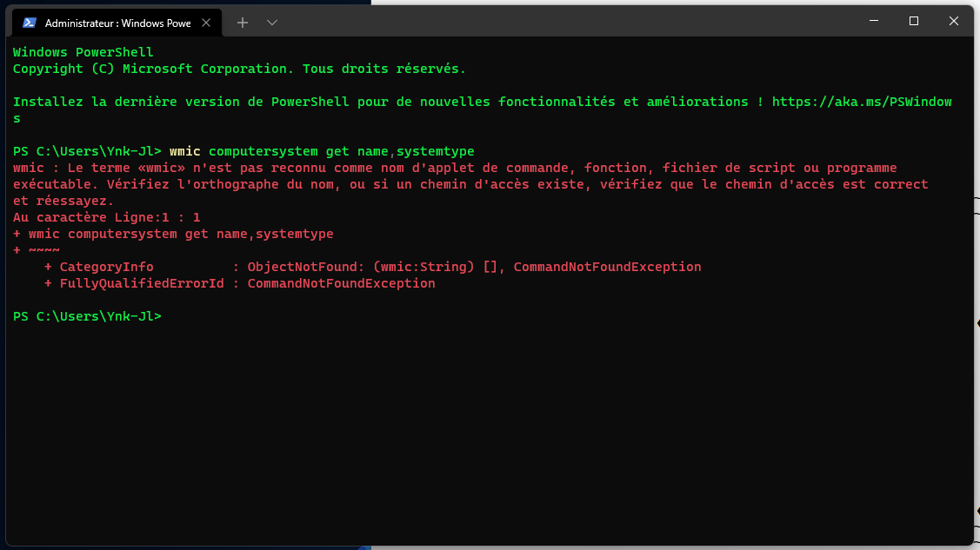
Task: Close the Windows Terminal window
Action: tap(954, 21)
